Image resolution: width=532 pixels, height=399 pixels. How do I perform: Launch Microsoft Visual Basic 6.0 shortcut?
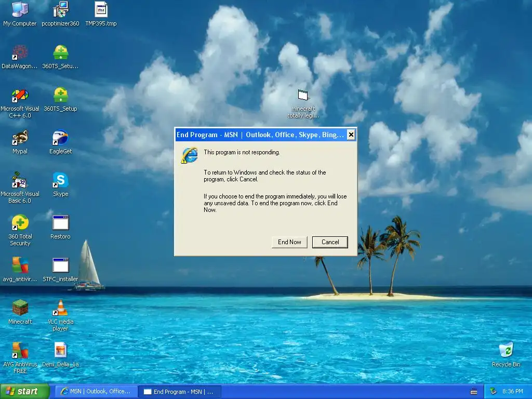coord(20,188)
